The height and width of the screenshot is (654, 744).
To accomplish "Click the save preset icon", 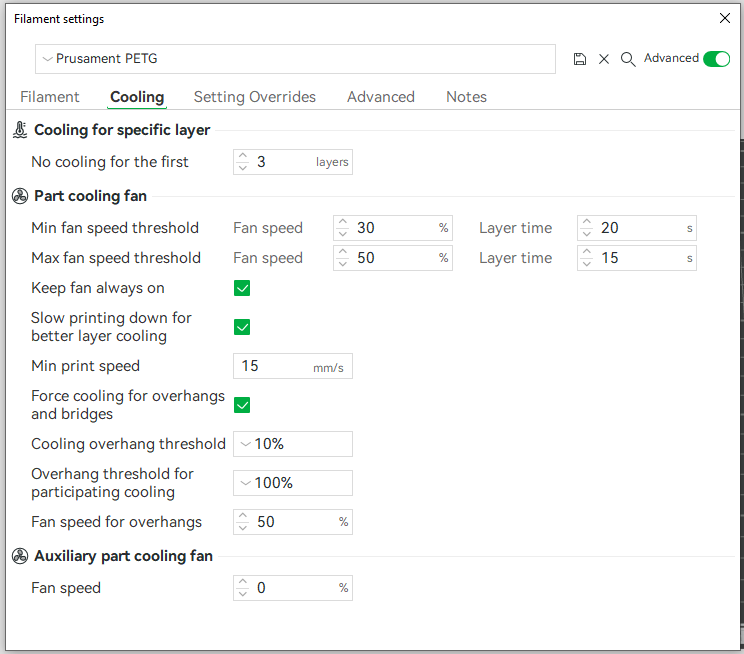I will point(580,59).
